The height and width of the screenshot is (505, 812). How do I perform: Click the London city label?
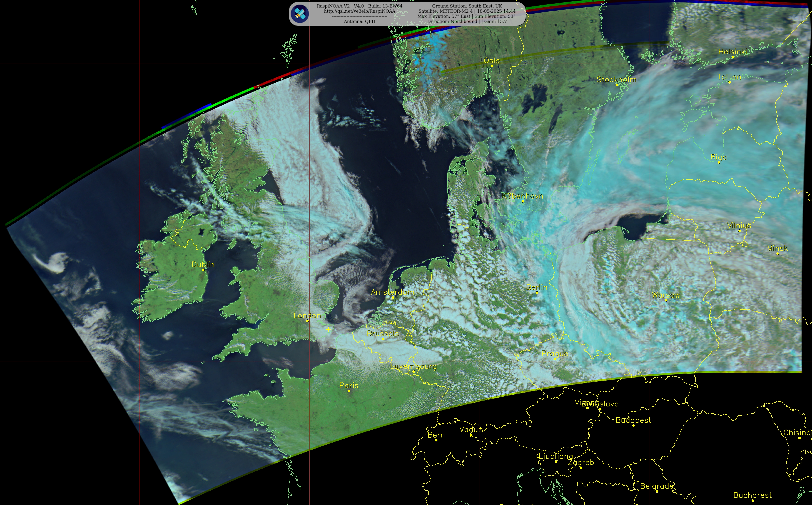coord(307,316)
